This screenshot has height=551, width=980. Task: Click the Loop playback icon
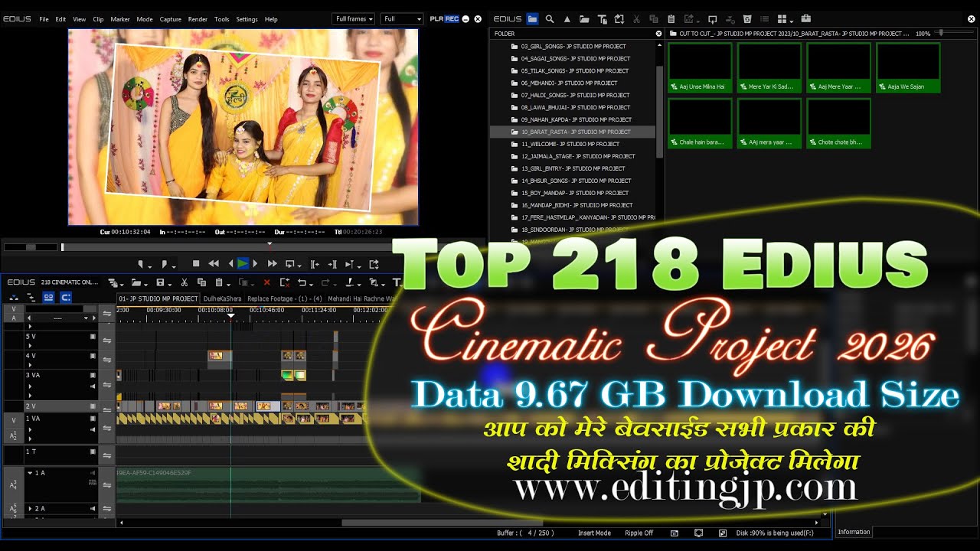coord(289,264)
